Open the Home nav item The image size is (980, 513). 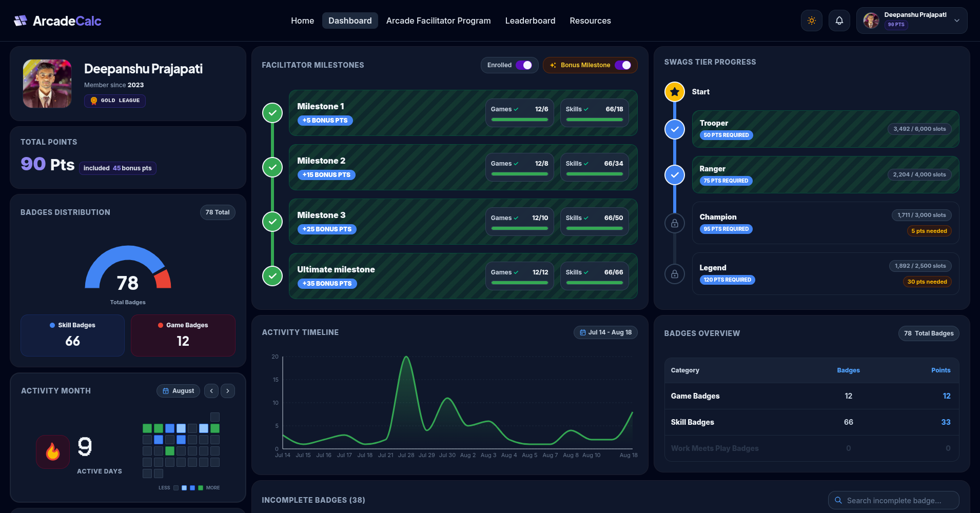coord(302,21)
